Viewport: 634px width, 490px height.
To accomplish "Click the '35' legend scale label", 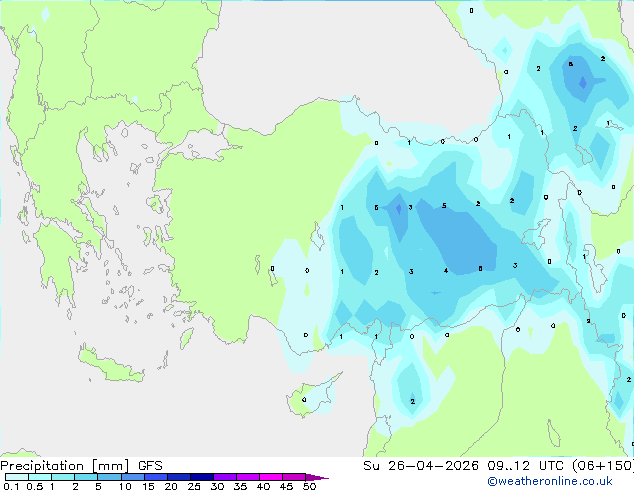I will point(240,486).
